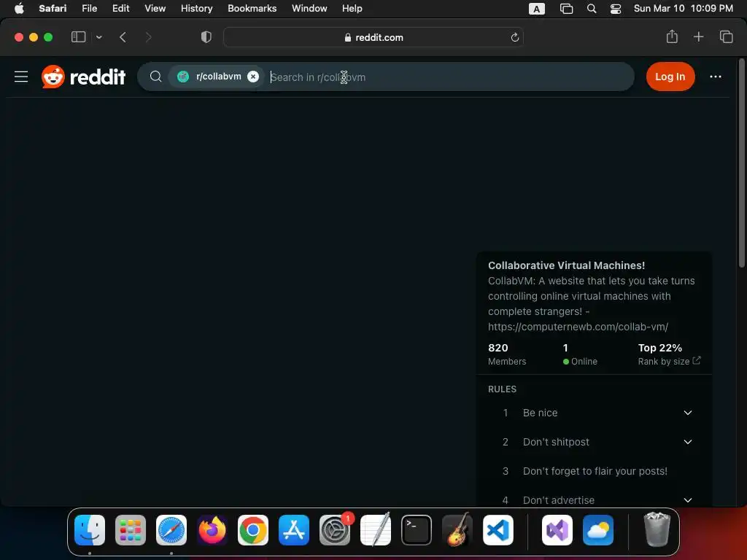747x560 pixels.
Task: Reload the current page
Action: coord(514,37)
